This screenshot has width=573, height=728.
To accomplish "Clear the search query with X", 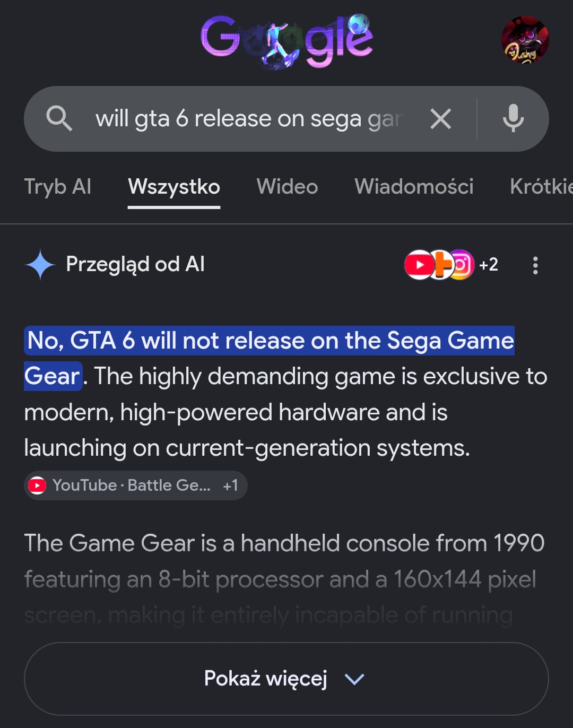I will coord(440,119).
